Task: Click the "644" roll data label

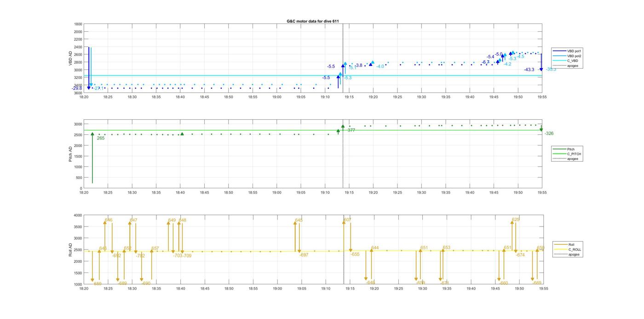Action: (375, 248)
